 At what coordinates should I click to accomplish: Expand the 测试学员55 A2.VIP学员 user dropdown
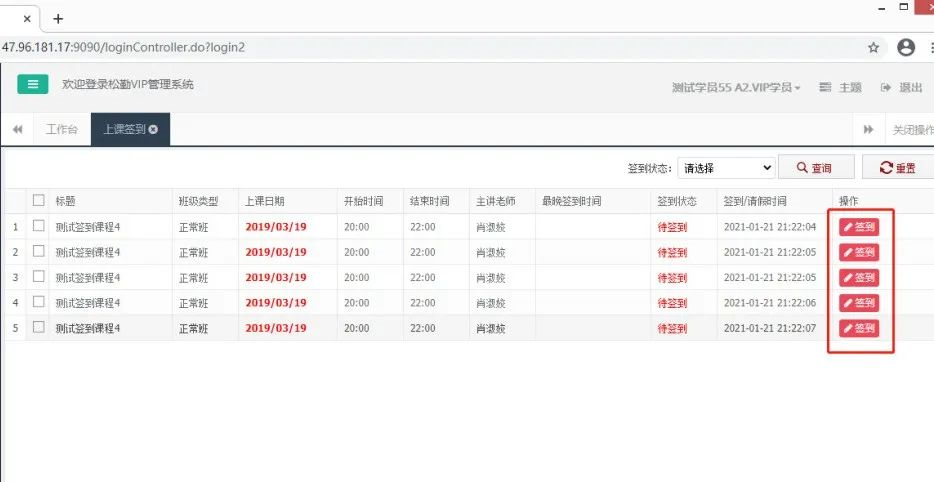pos(736,88)
